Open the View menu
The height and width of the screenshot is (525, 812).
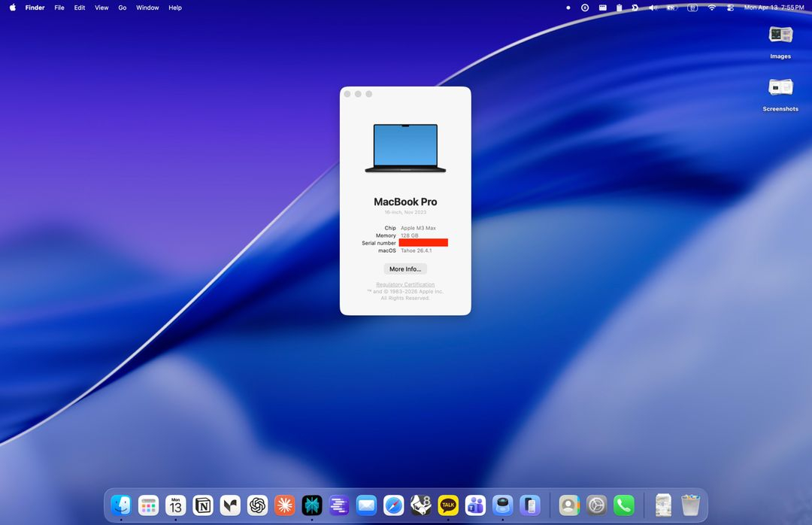coord(101,8)
